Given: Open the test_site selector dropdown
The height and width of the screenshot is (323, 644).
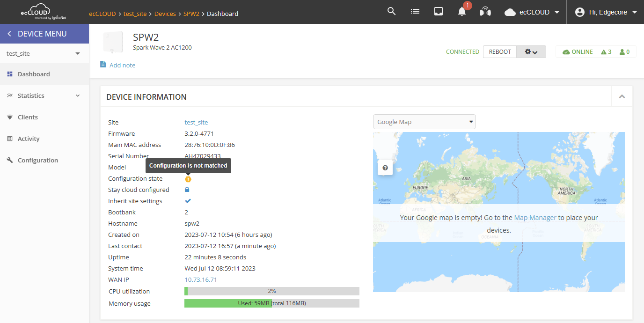Looking at the screenshot, I should click(x=44, y=53).
